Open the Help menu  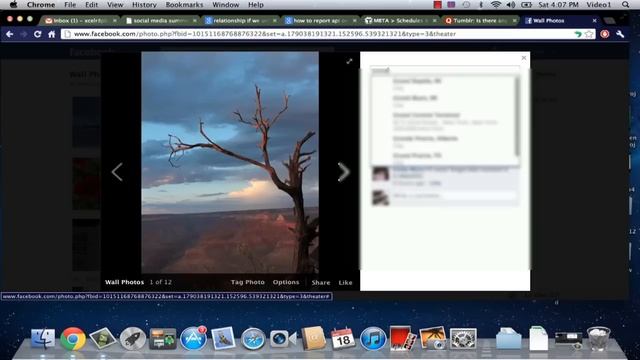click(x=256, y=5)
